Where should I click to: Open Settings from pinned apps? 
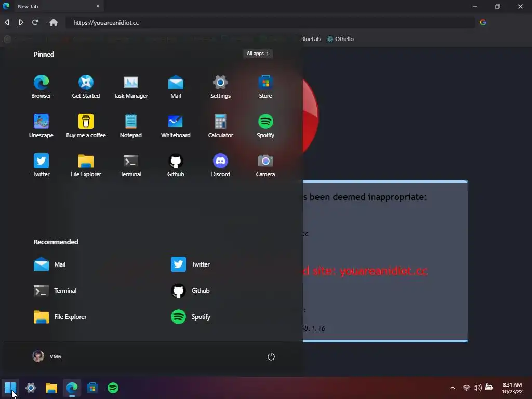(x=220, y=87)
